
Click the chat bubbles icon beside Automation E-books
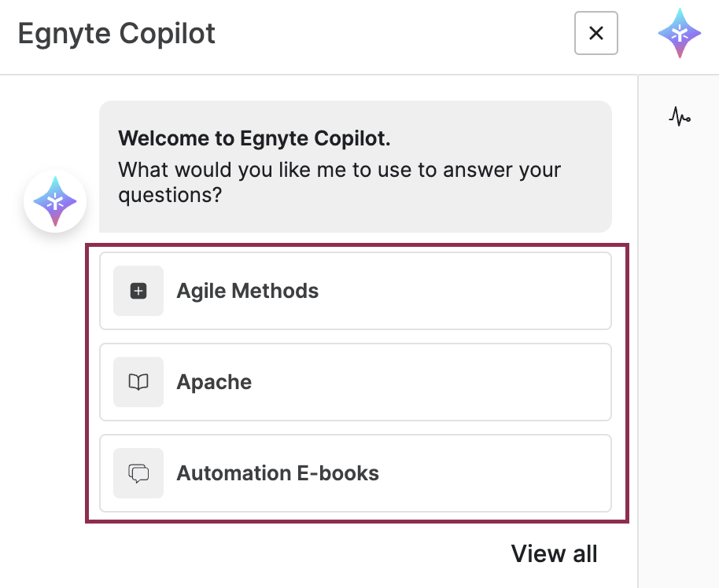pyautogui.click(x=138, y=472)
